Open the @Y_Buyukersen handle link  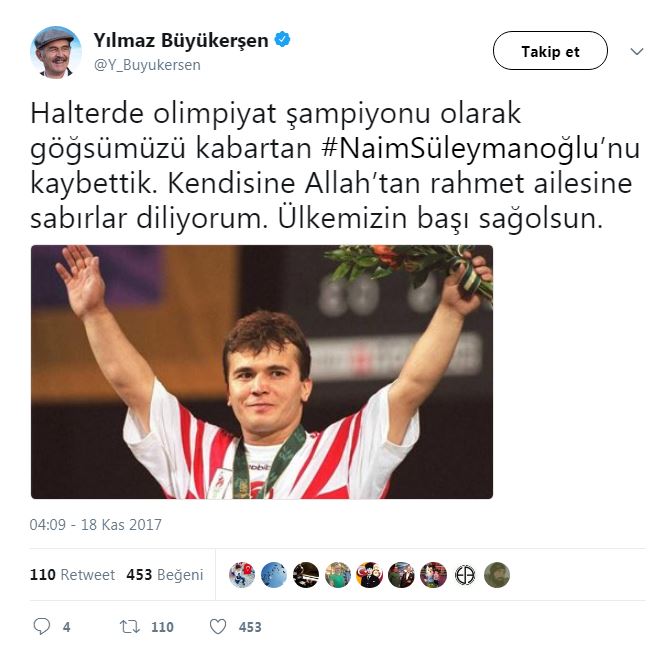click(147, 65)
